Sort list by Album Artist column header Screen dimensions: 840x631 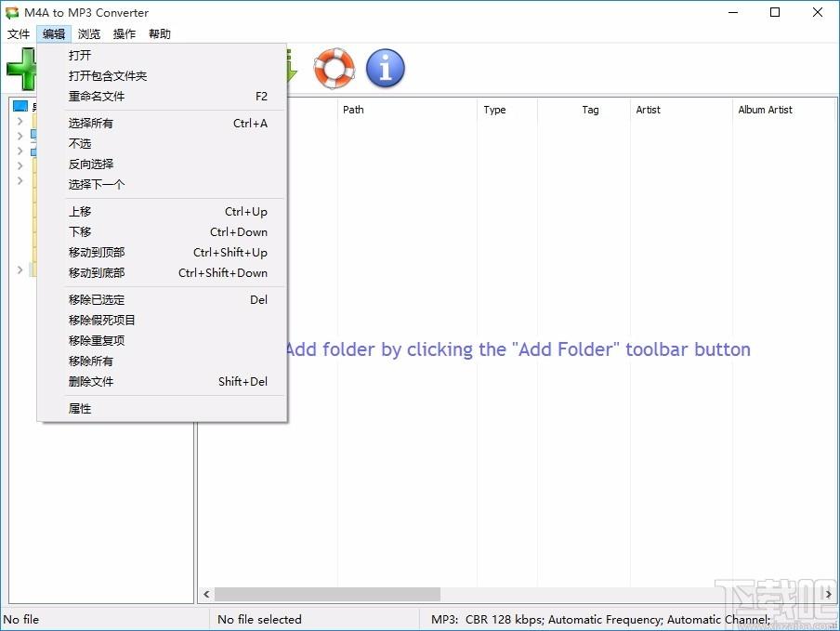tap(783, 110)
